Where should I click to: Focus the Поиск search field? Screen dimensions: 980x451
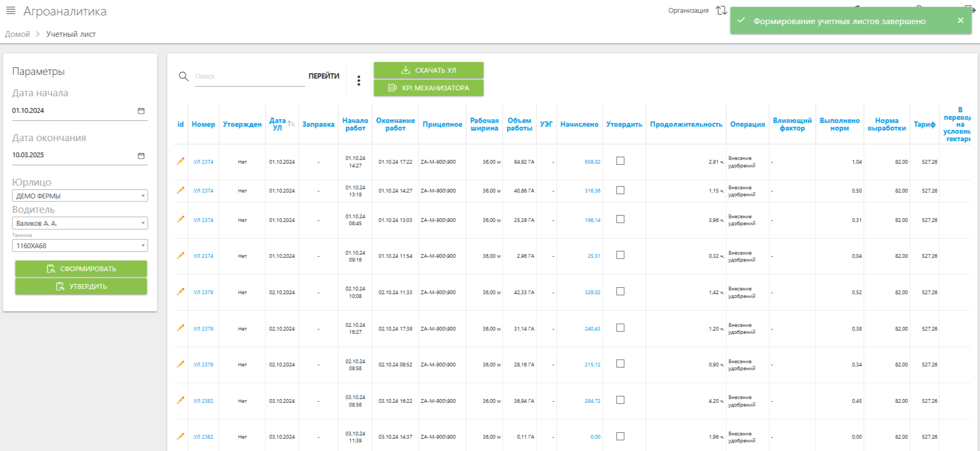pos(249,77)
